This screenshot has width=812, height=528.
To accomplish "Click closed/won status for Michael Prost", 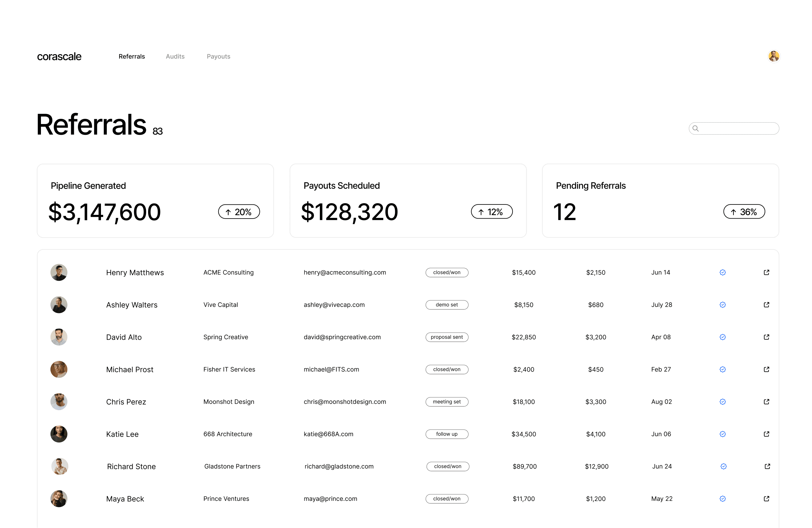I will (447, 369).
